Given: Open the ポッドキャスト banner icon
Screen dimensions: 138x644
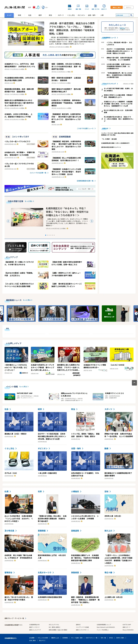Looking at the screenshot, I should (90, 275).
